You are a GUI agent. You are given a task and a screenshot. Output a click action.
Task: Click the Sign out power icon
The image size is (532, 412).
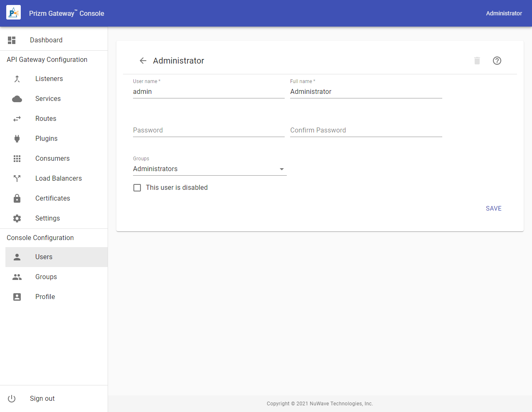click(x=12, y=399)
